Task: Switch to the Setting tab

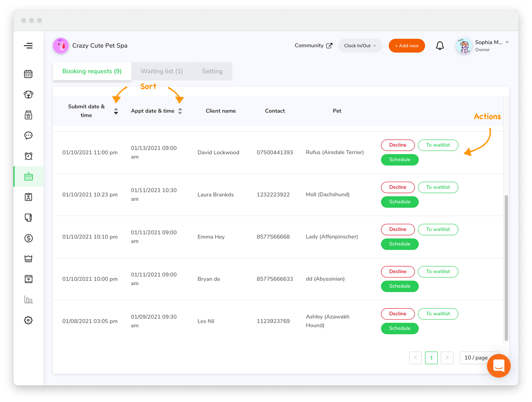Action: click(212, 71)
